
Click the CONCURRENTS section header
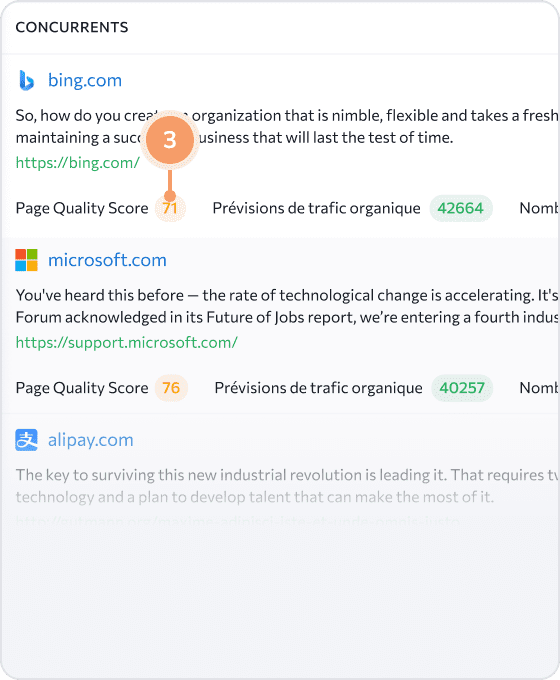(72, 27)
